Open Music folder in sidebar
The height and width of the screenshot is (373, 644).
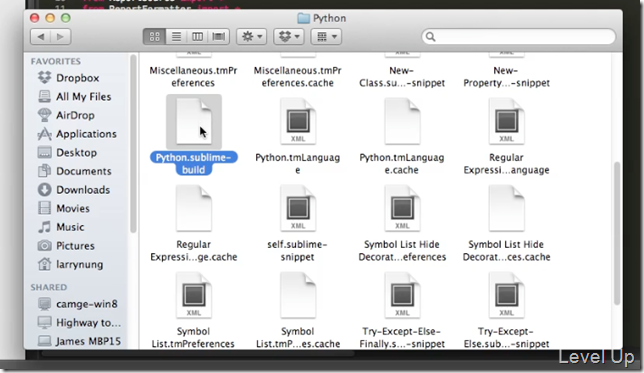tap(61, 227)
